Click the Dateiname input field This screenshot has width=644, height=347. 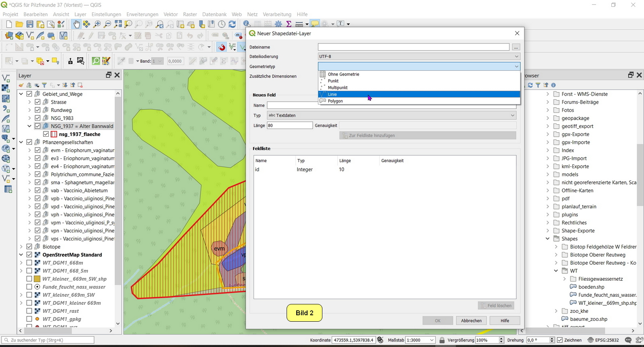pos(413,47)
